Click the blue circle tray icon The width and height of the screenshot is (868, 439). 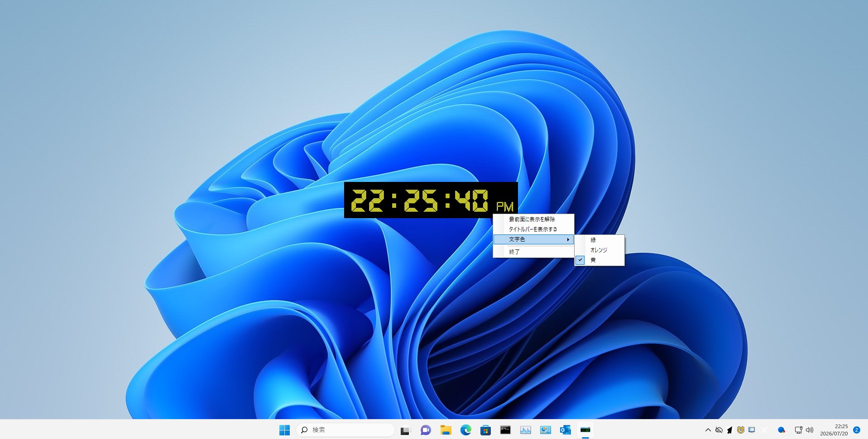click(x=781, y=430)
